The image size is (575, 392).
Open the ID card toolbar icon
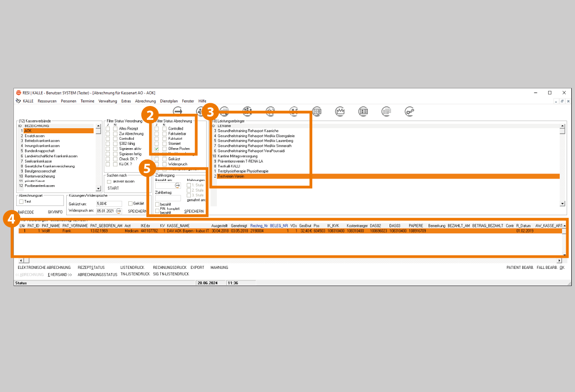[x=364, y=111]
